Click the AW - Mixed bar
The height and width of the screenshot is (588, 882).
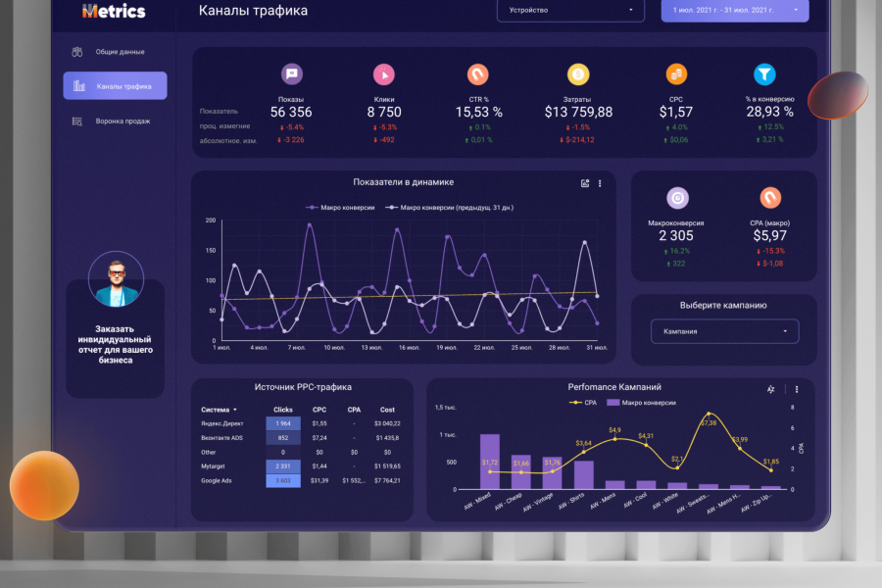point(489,462)
